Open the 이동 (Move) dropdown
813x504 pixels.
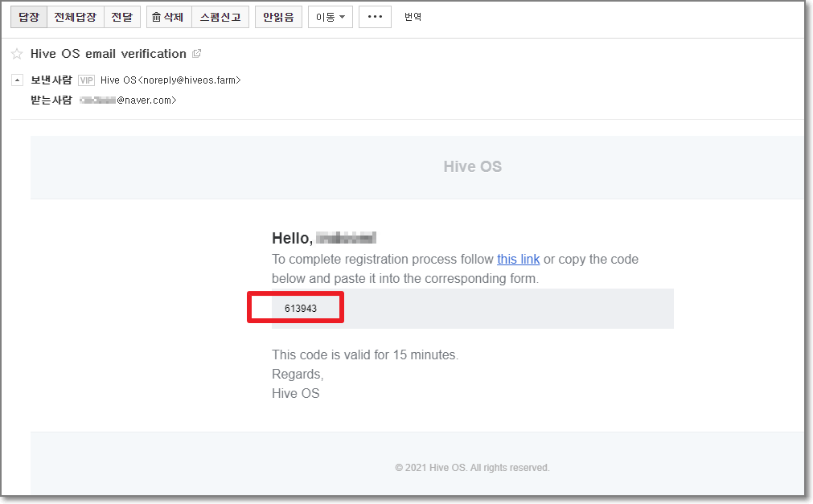331,17
